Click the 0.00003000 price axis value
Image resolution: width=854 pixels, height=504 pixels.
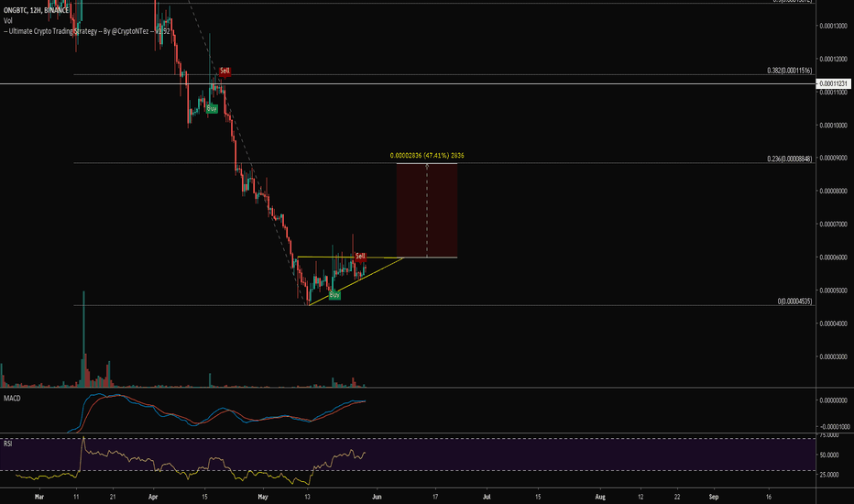(833, 356)
